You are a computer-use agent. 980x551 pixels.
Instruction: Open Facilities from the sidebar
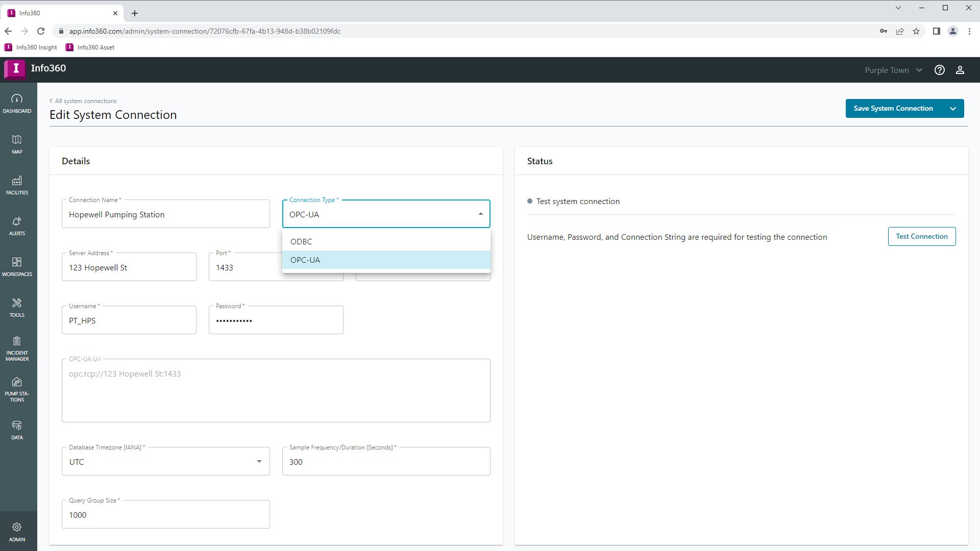(17, 185)
